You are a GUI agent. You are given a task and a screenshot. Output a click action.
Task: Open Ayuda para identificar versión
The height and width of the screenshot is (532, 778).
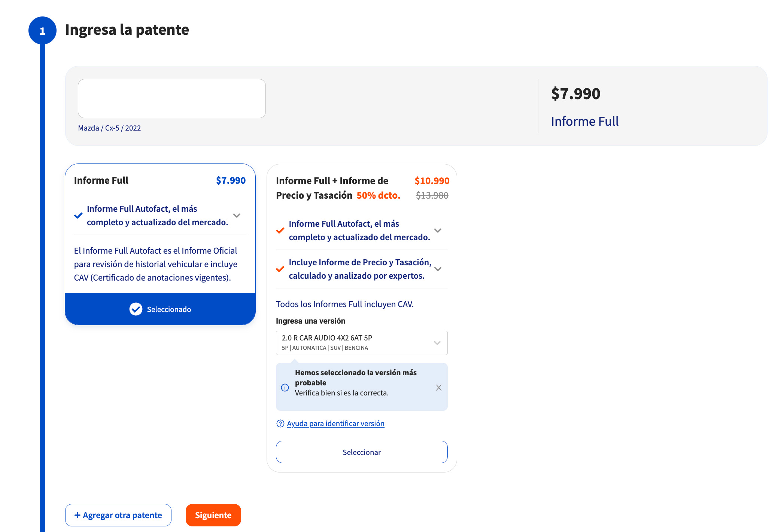[335, 423]
